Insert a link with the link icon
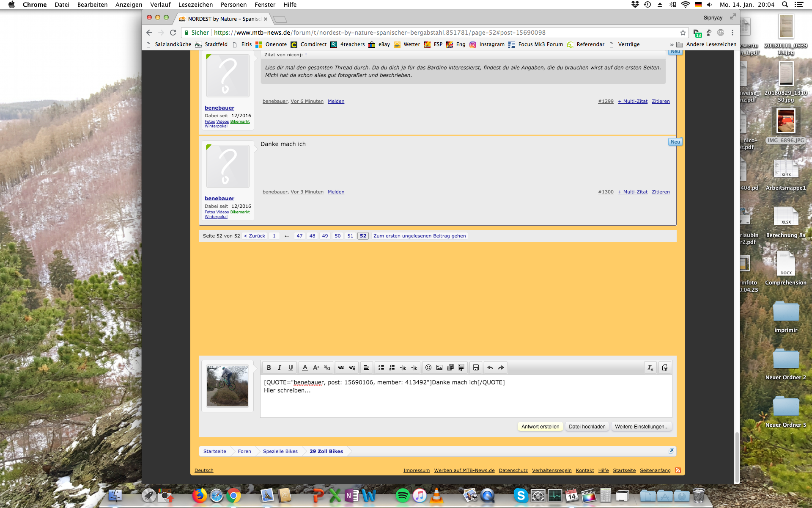This screenshot has width=812, height=508. pos(341,367)
